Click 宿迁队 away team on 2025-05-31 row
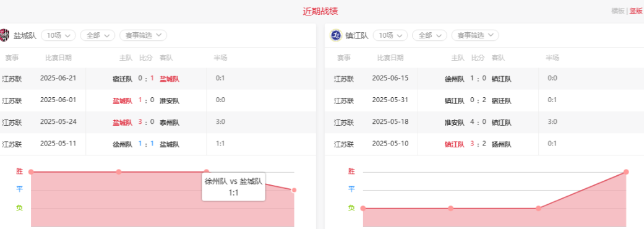644x229 pixels. [502, 101]
